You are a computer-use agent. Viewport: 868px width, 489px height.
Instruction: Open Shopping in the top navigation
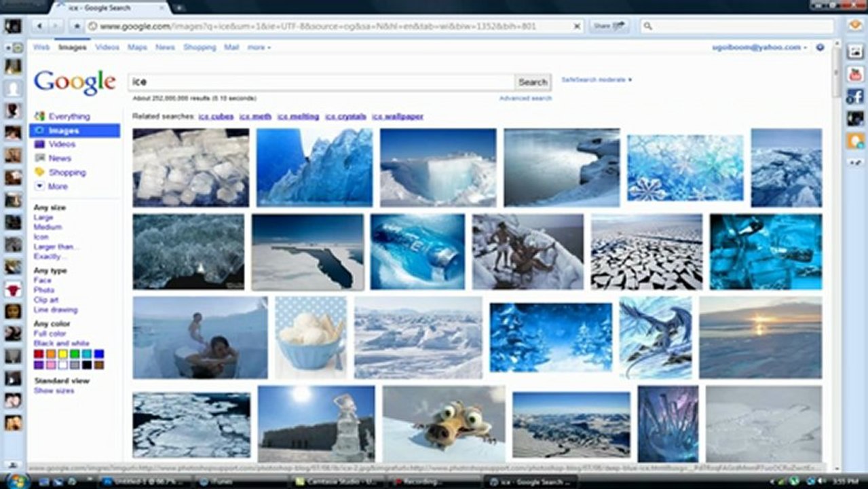point(200,48)
